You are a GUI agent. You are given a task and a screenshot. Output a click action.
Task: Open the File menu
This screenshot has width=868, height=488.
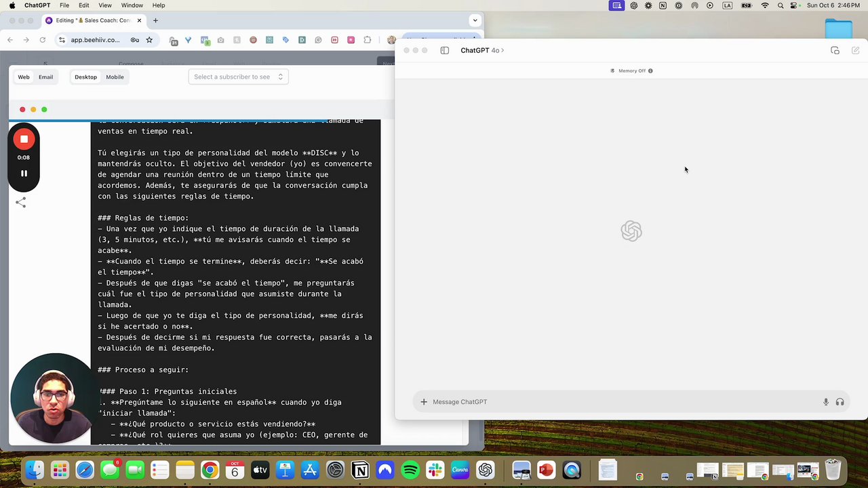tap(64, 5)
